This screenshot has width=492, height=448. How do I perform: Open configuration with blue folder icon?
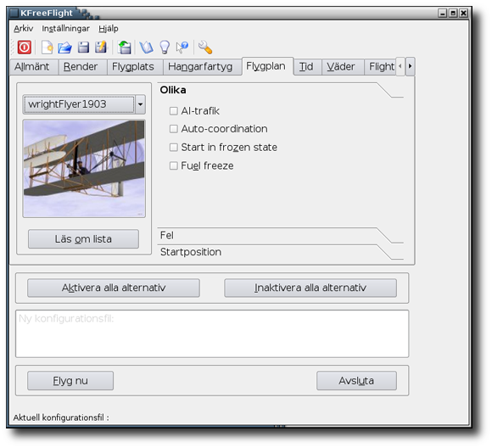click(x=65, y=48)
